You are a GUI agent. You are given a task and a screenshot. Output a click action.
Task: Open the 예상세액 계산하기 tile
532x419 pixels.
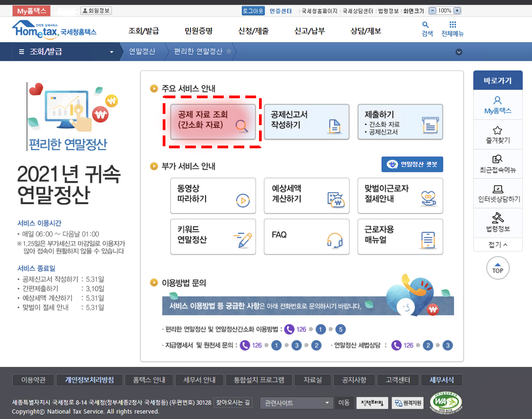click(x=306, y=195)
